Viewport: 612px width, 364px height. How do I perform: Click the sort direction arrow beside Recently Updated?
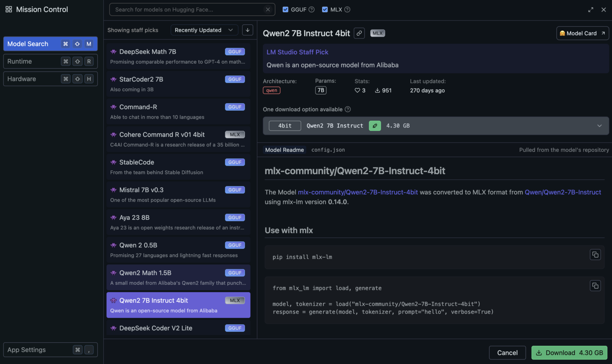tap(247, 29)
